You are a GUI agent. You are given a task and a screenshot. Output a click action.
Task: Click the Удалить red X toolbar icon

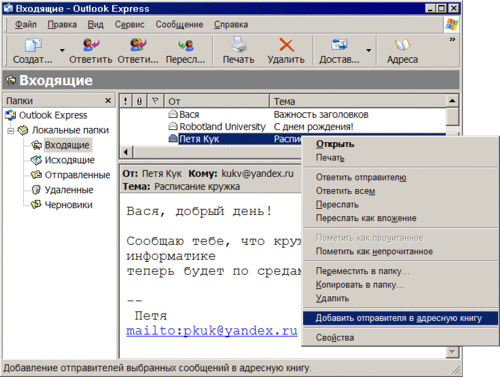pyautogui.click(x=286, y=45)
